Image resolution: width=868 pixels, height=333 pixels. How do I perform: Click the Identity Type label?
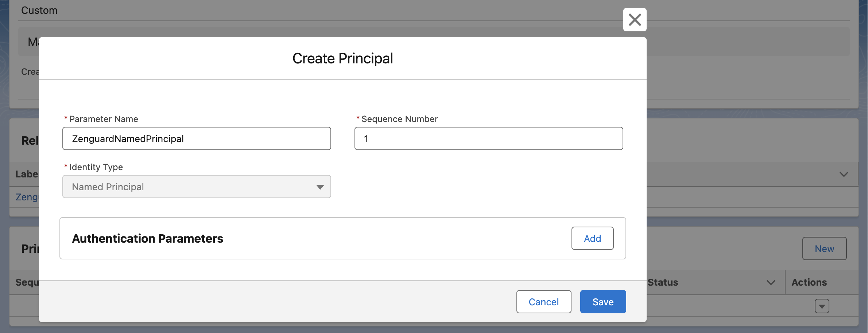point(96,167)
